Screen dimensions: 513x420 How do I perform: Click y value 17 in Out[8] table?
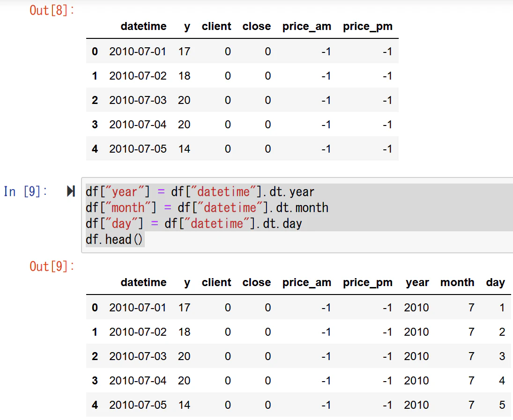pos(184,52)
